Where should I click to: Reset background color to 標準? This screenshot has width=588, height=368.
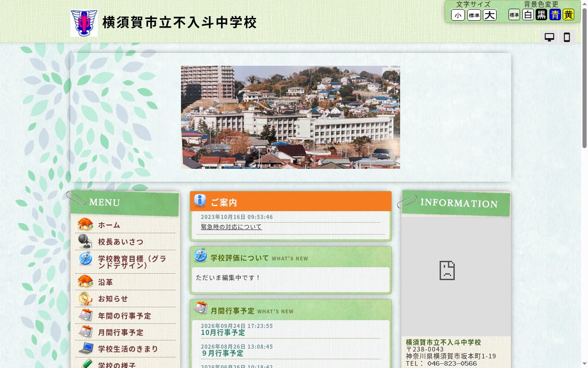(514, 15)
